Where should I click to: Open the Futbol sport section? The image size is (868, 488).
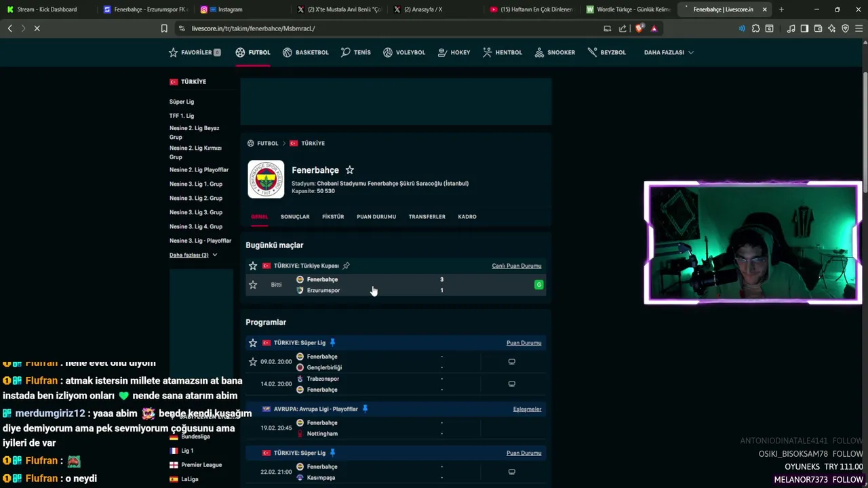[x=253, y=52]
